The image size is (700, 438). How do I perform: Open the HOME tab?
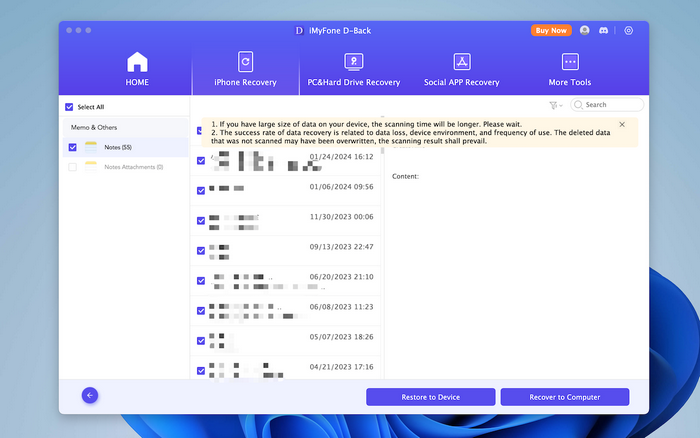137,69
